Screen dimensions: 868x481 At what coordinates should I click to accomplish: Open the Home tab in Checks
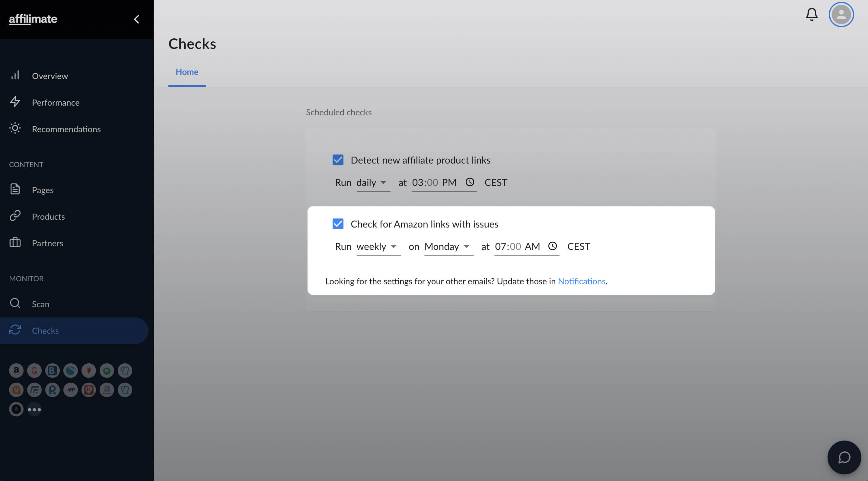(x=187, y=72)
